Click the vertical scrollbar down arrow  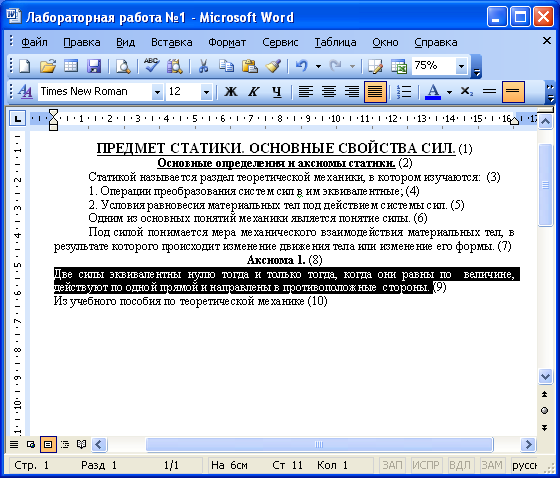point(545,377)
